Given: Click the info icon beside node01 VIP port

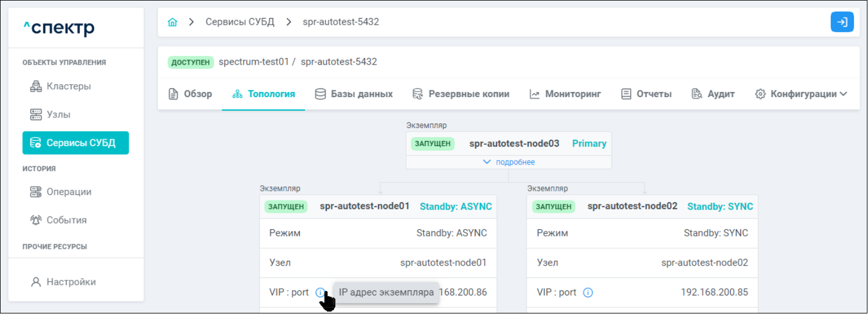Looking at the screenshot, I should 320,293.
